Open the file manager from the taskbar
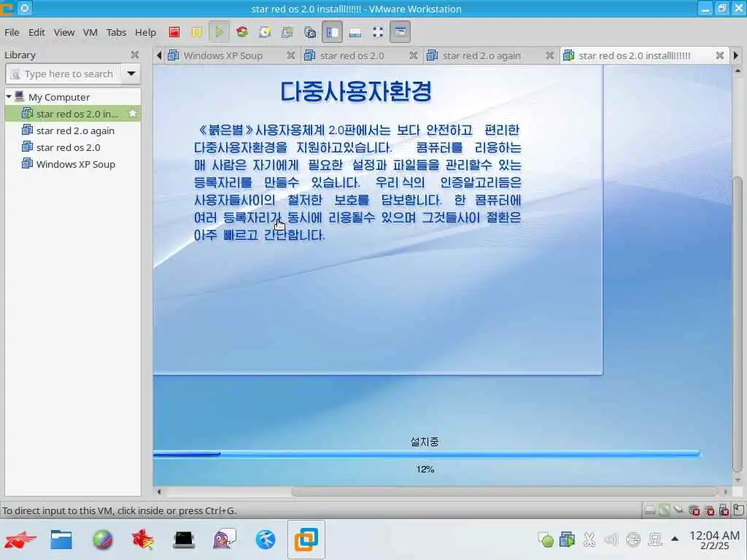Viewport: 747px width, 560px height. (x=61, y=540)
